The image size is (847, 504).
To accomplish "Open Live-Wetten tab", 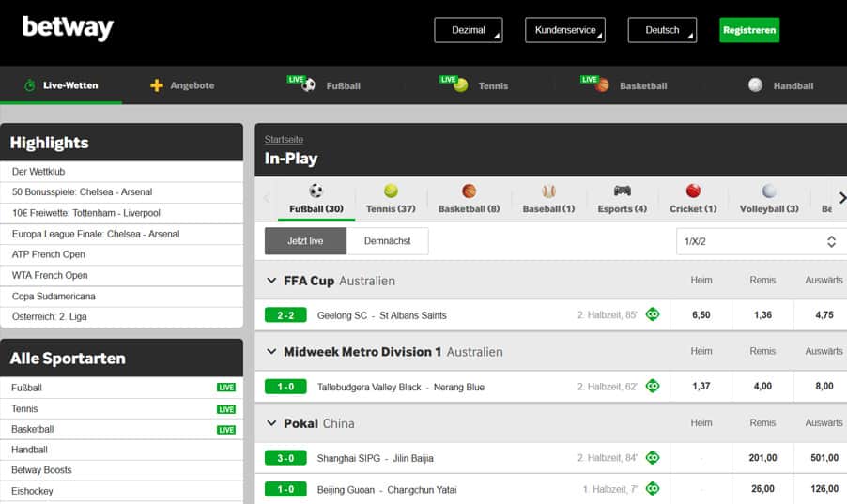I will click(x=61, y=85).
